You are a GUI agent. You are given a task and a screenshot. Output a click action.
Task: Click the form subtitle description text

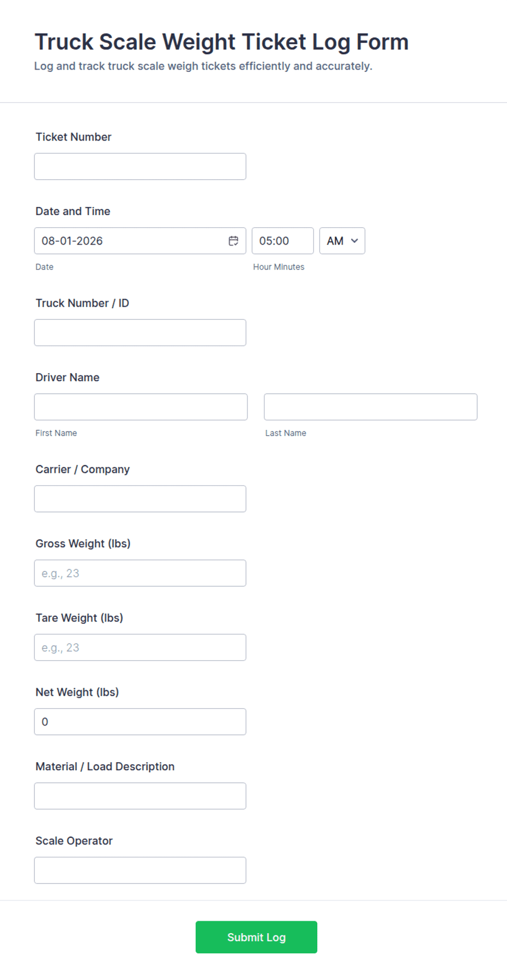point(203,66)
